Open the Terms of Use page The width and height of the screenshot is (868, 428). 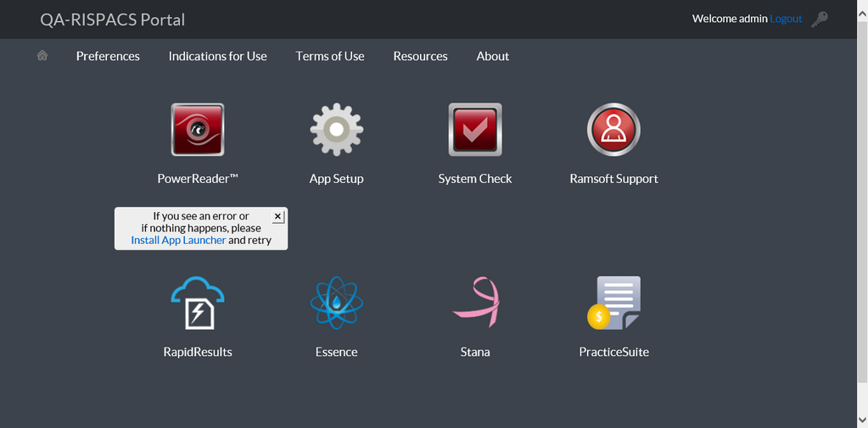click(330, 56)
